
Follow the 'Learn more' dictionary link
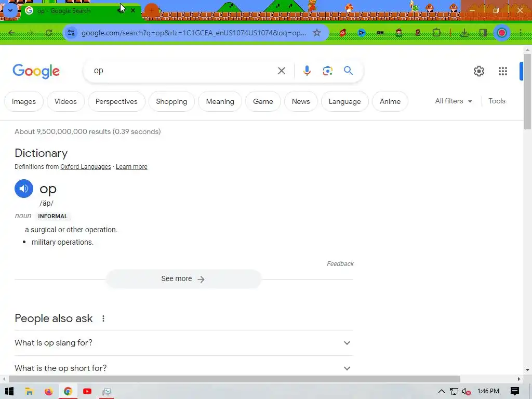click(x=131, y=167)
